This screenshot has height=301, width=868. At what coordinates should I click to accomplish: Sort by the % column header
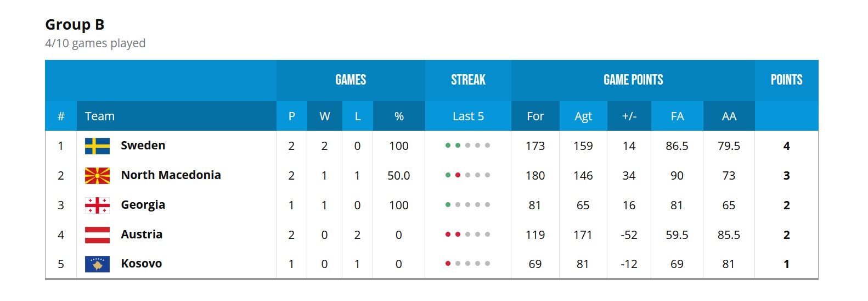(x=399, y=116)
